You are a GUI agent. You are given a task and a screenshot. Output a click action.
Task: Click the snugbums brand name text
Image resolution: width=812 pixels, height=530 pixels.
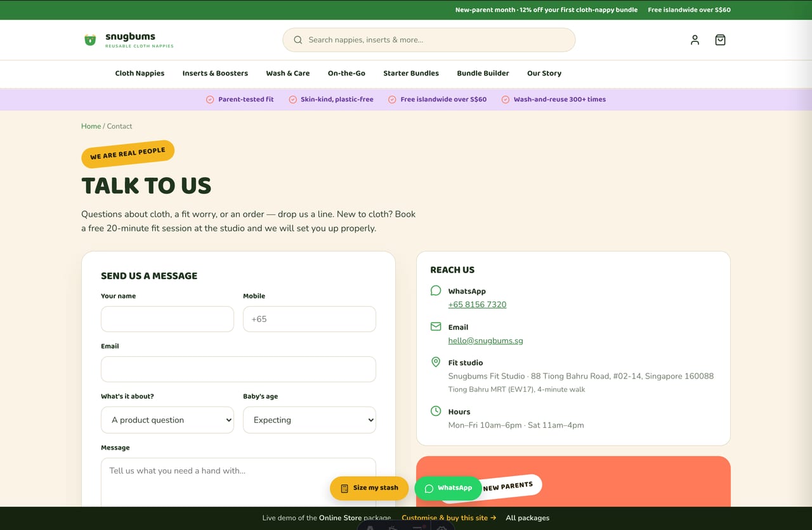[x=130, y=37]
